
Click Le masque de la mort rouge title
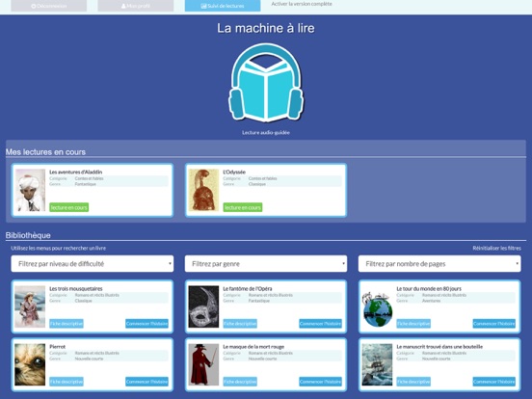[x=253, y=347]
